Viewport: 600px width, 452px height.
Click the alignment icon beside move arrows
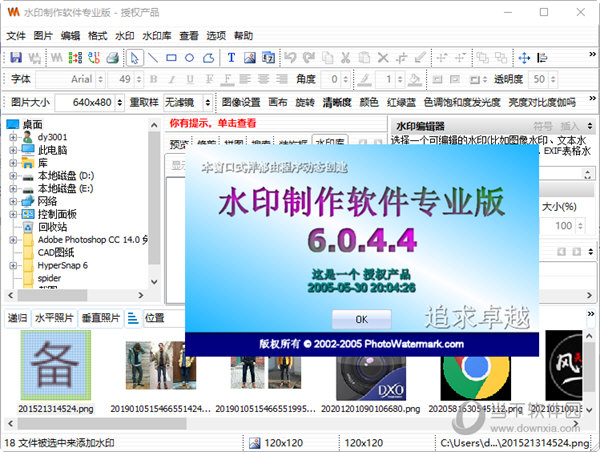542,58
